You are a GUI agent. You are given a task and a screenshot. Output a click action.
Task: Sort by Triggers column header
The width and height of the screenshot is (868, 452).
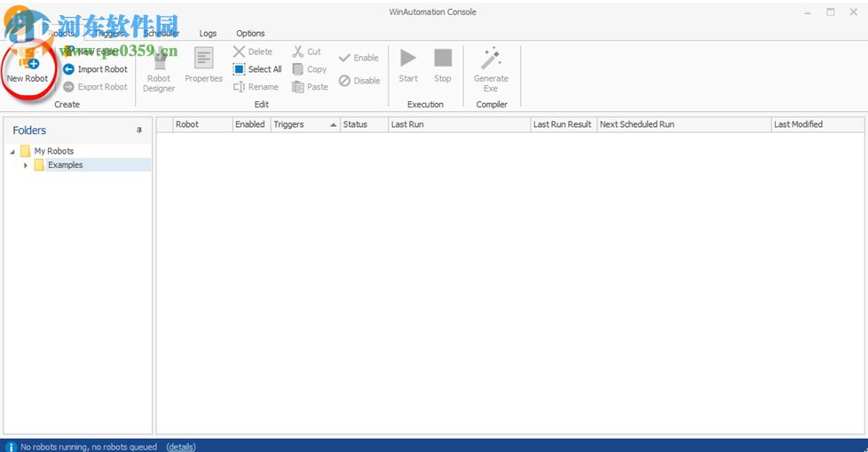click(304, 124)
